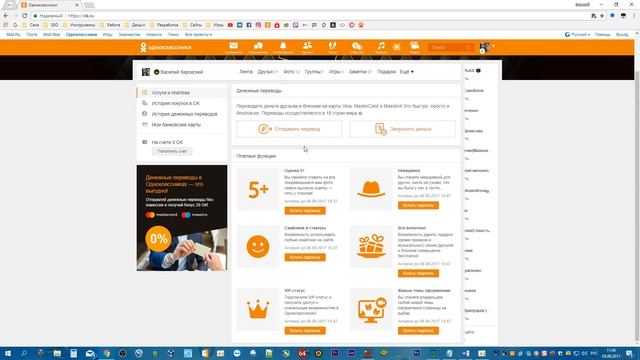Open Русский language dropdown

pyautogui.click(x=578, y=35)
